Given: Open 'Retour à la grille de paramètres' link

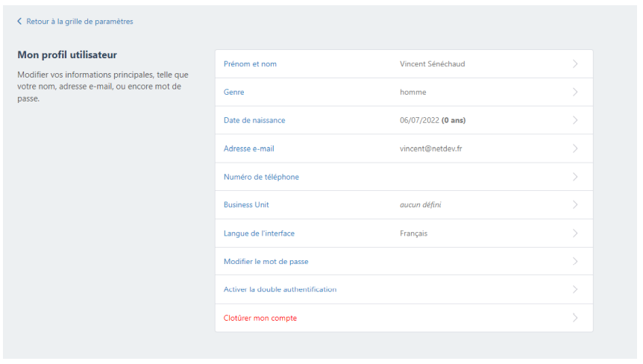Looking at the screenshot, I should point(79,22).
